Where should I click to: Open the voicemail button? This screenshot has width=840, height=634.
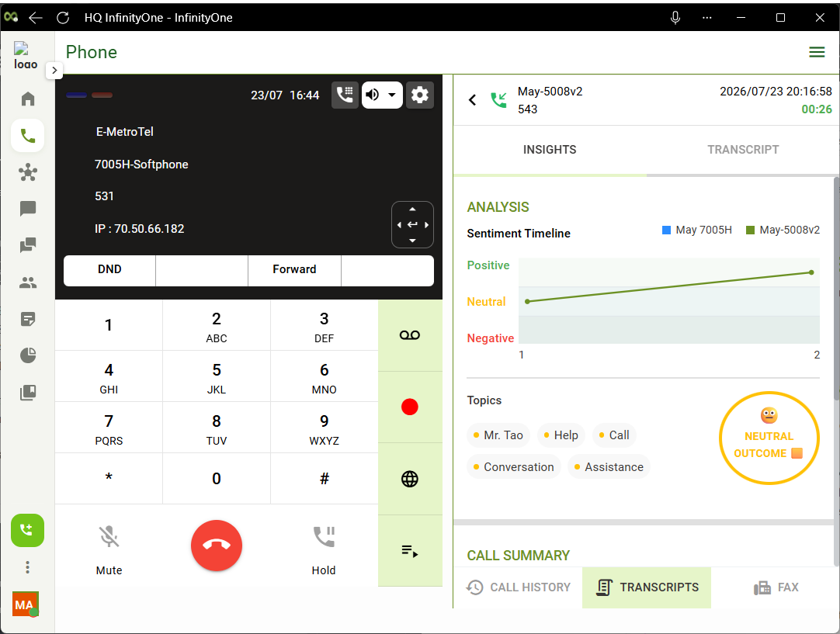tap(410, 335)
